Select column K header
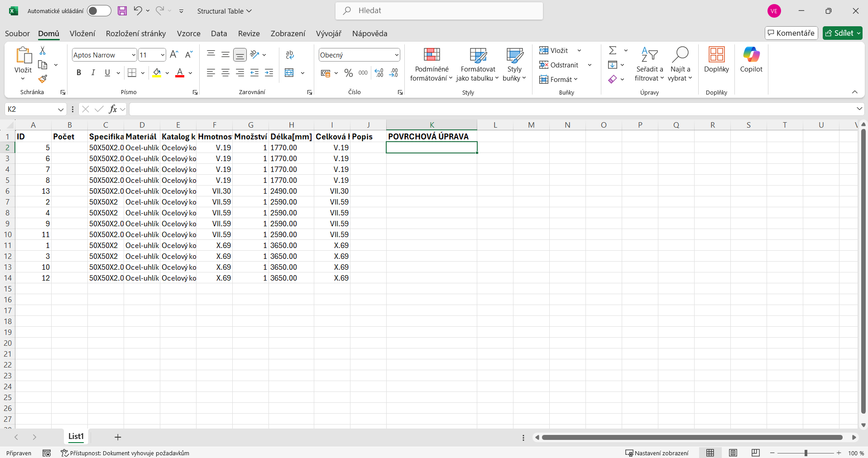 point(432,125)
